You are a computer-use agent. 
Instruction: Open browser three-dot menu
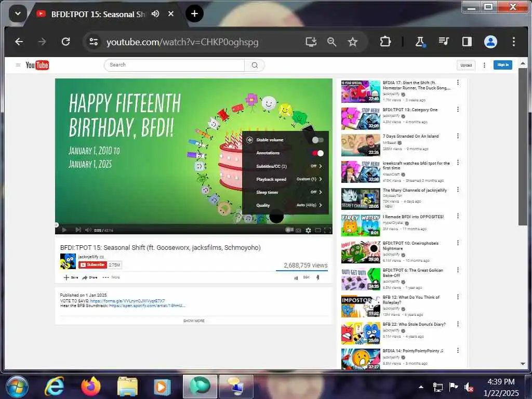point(513,42)
